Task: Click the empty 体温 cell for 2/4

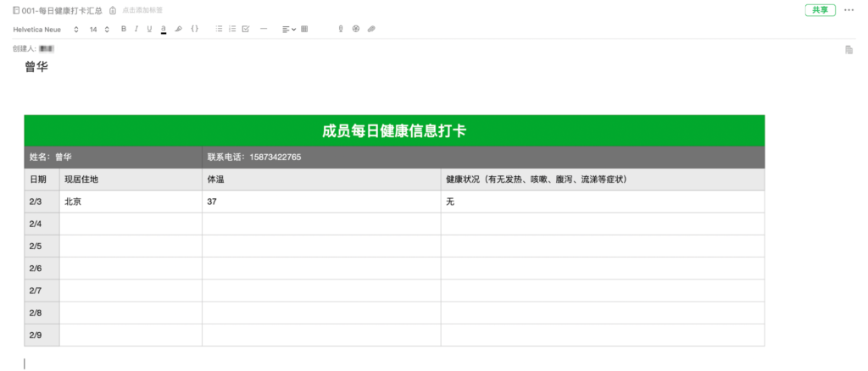Action: click(x=320, y=224)
